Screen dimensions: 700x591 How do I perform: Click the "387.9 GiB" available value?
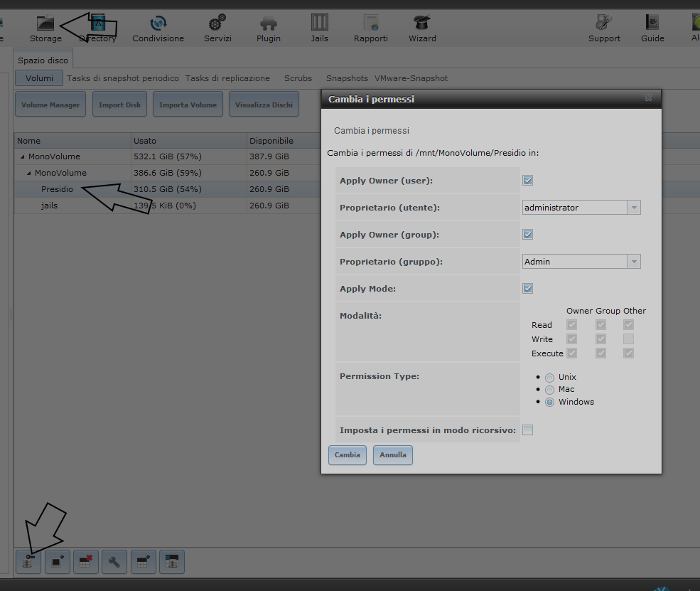point(269,156)
